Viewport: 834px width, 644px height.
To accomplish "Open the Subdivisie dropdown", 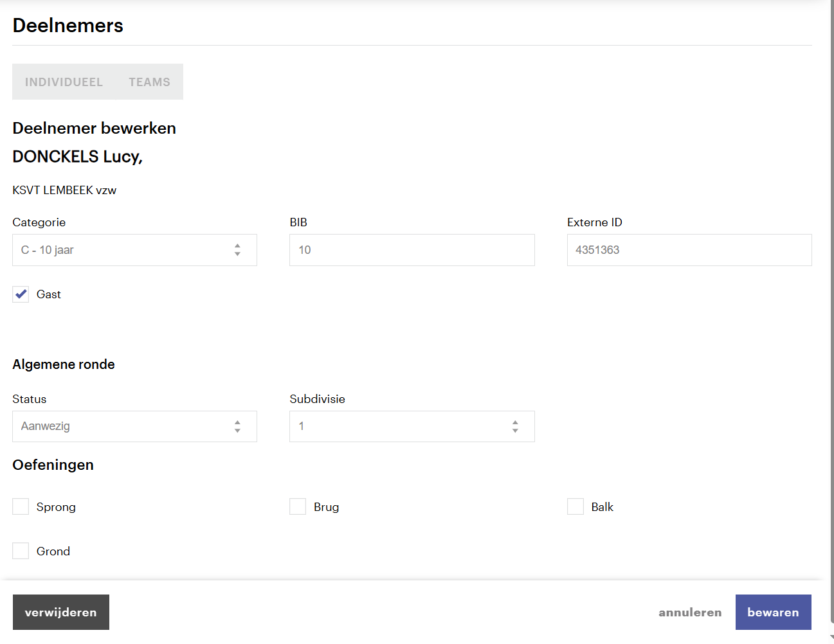I will click(412, 426).
